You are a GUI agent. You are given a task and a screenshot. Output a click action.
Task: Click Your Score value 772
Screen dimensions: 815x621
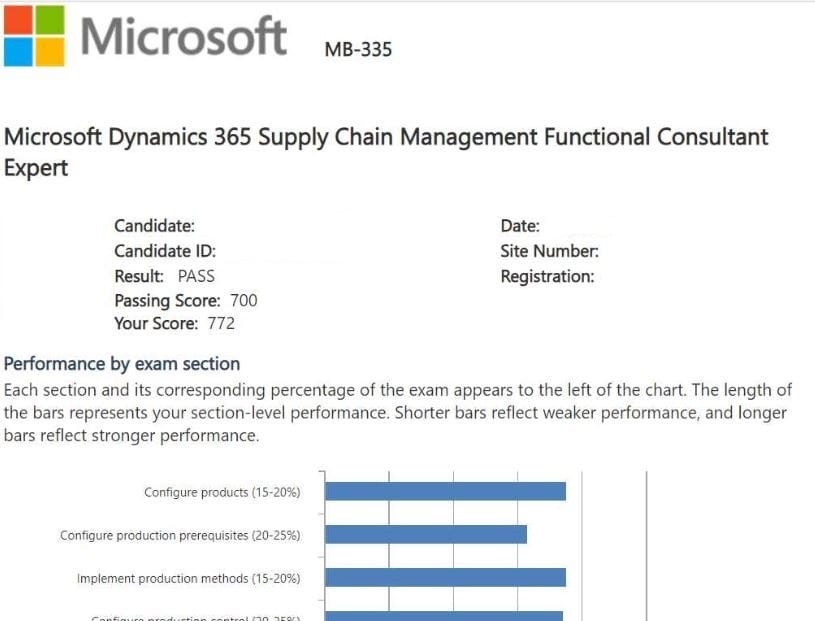pos(221,323)
